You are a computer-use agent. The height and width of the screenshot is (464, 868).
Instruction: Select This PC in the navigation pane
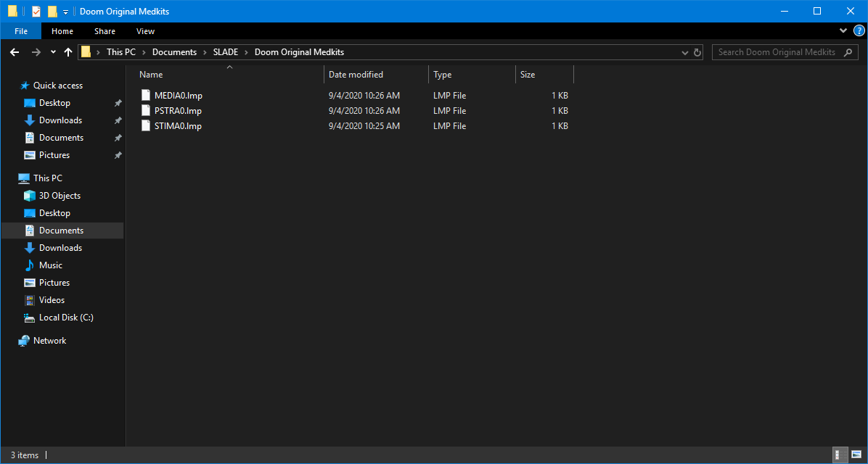click(48, 178)
